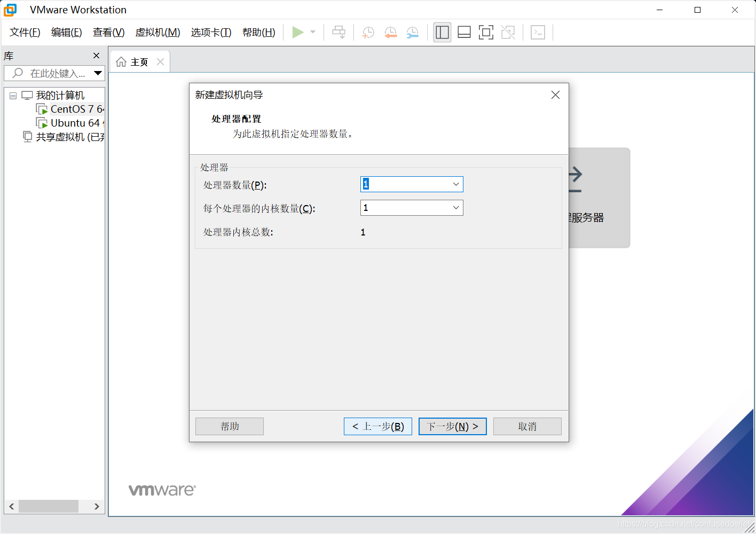Click the 共享虚拟机 shared VMs icon

(27, 136)
